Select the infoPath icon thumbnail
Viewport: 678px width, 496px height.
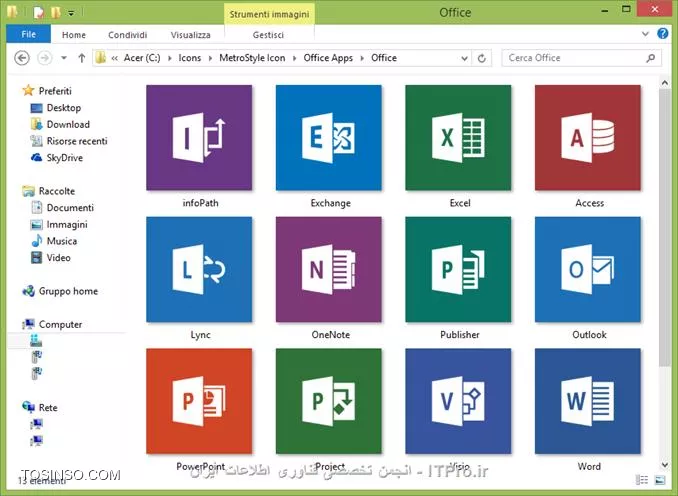(x=199, y=138)
